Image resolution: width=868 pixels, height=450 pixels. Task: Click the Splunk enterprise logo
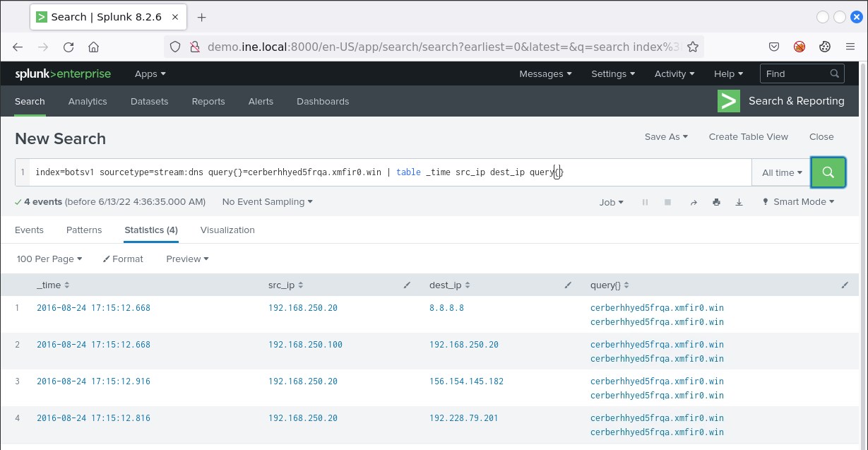(x=64, y=74)
